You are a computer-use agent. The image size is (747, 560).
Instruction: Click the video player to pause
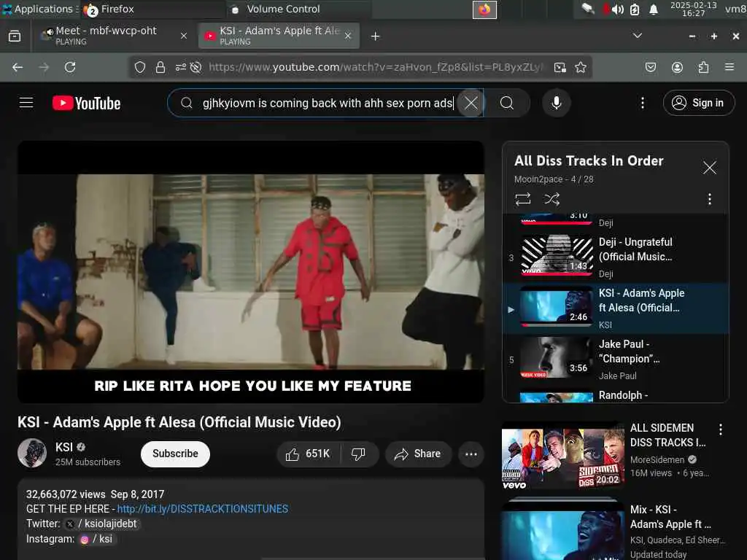(x=251, y=272)
